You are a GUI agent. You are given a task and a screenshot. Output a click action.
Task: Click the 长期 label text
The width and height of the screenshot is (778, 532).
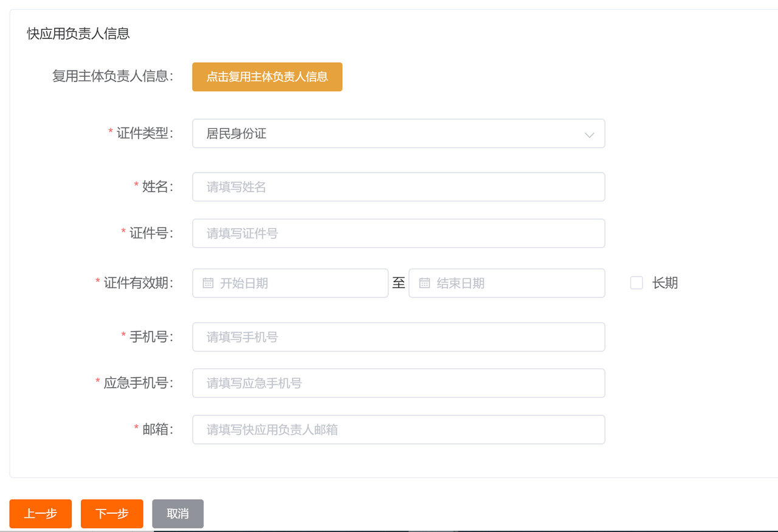click(x=665, y=283)
